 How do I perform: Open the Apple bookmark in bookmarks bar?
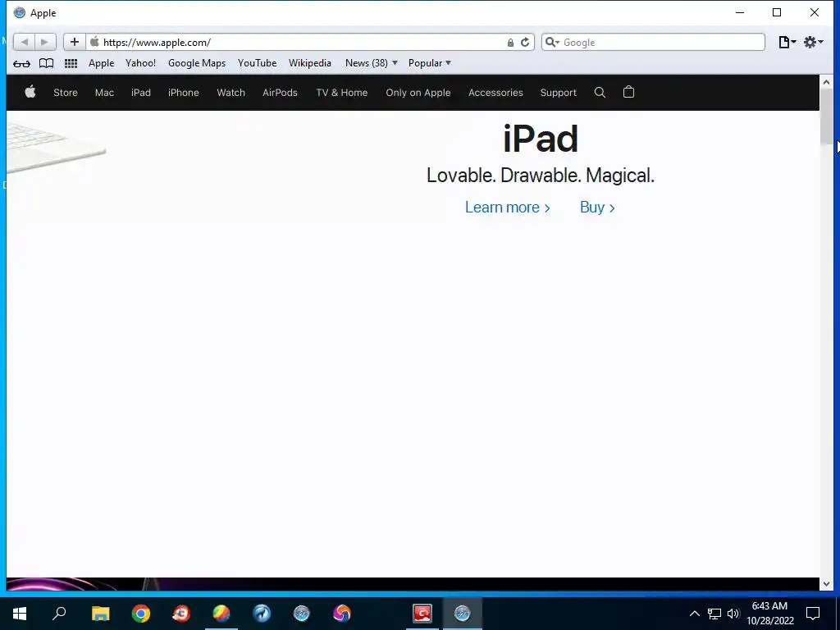[101, 63]
